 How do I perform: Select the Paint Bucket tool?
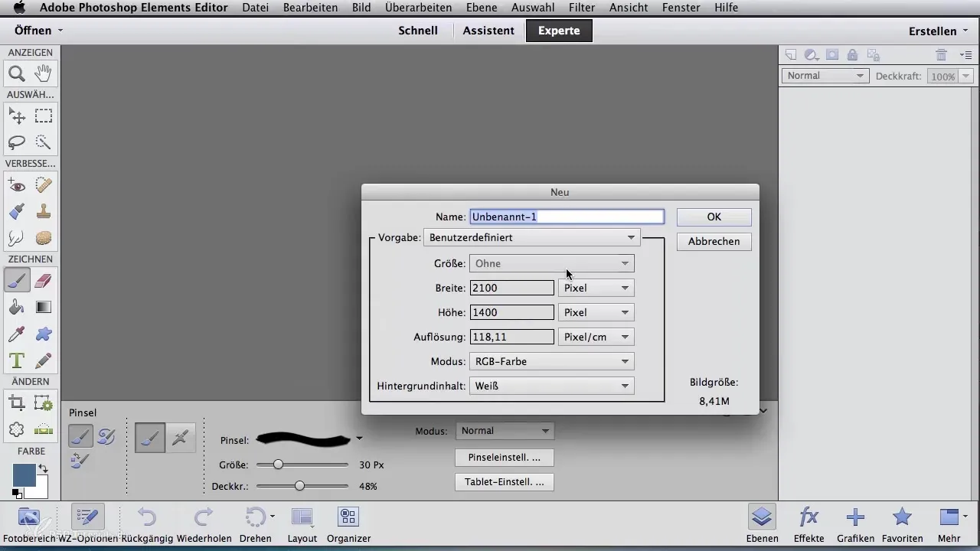[17, 307]
